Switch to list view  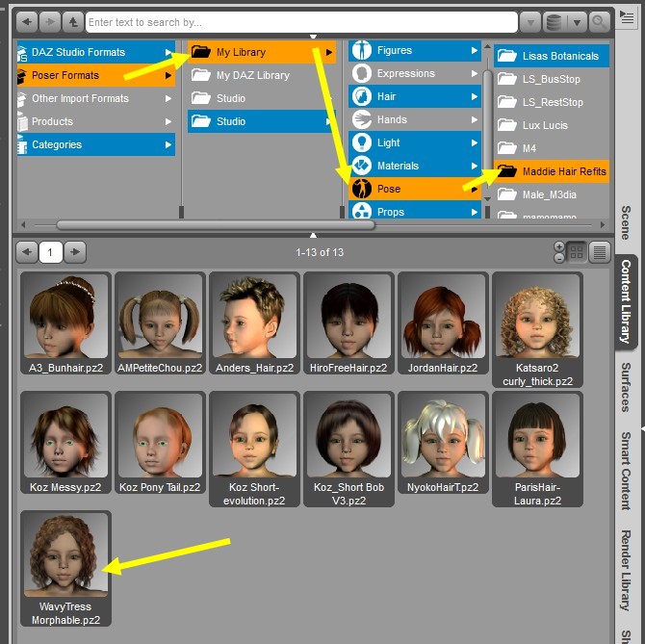[600, 252]
